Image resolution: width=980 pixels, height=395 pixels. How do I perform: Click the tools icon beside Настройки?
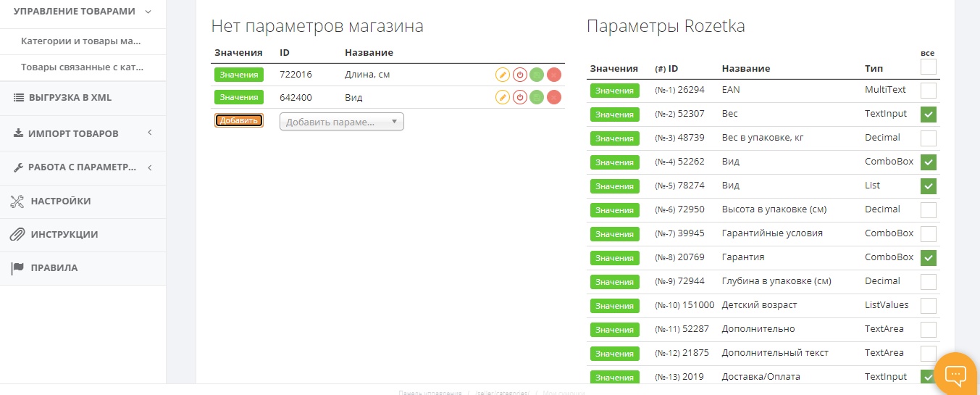pyautogui.click(x=17, y=201)
